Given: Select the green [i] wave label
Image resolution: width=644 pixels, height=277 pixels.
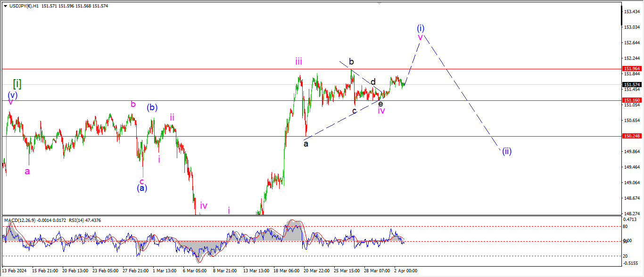Looking at the screenshot, I should 17,84.
